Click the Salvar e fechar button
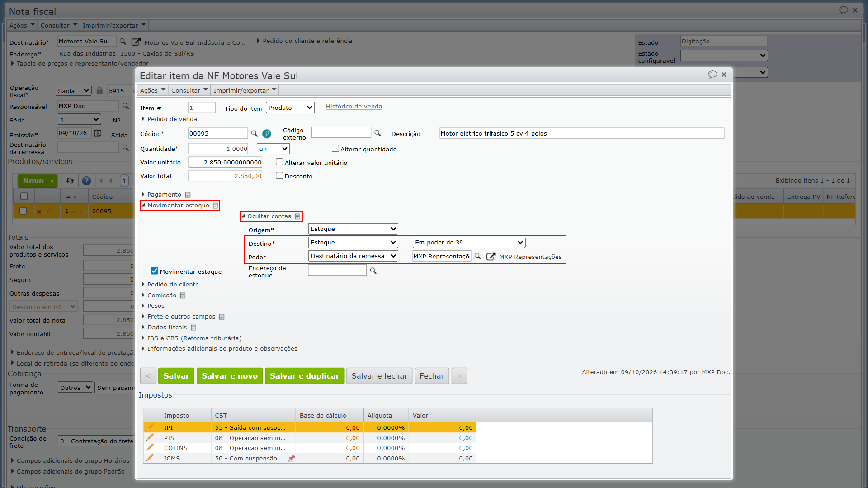Viewport: 868px width, 488px height. point(379,376)
